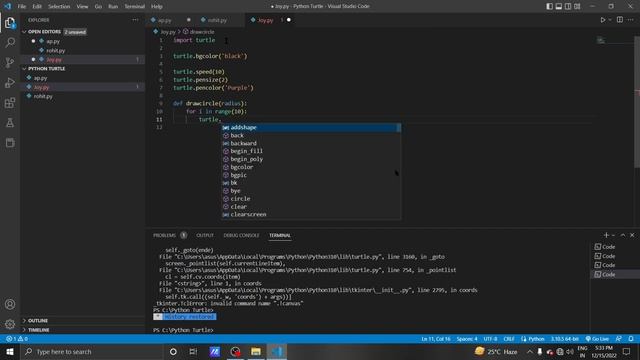Open the Extensions view
The image size is (640, 360).
click(x=10, y=102)
